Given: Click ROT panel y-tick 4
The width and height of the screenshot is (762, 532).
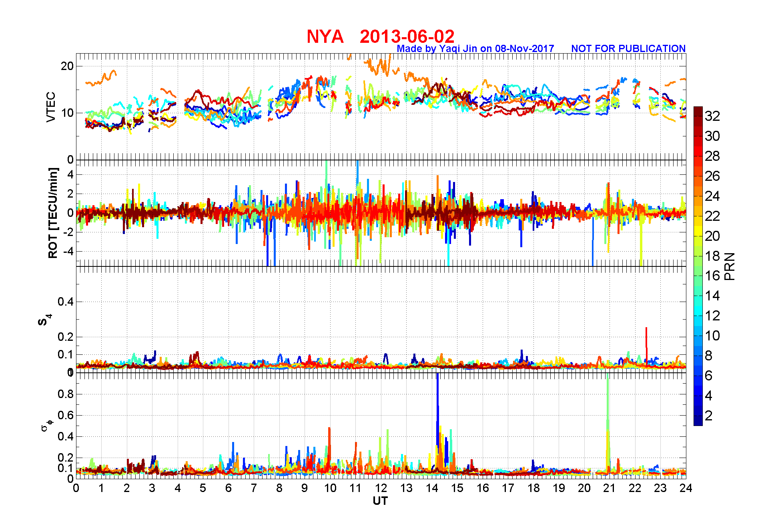Looking at the screenshot, I should click(70, 174).
